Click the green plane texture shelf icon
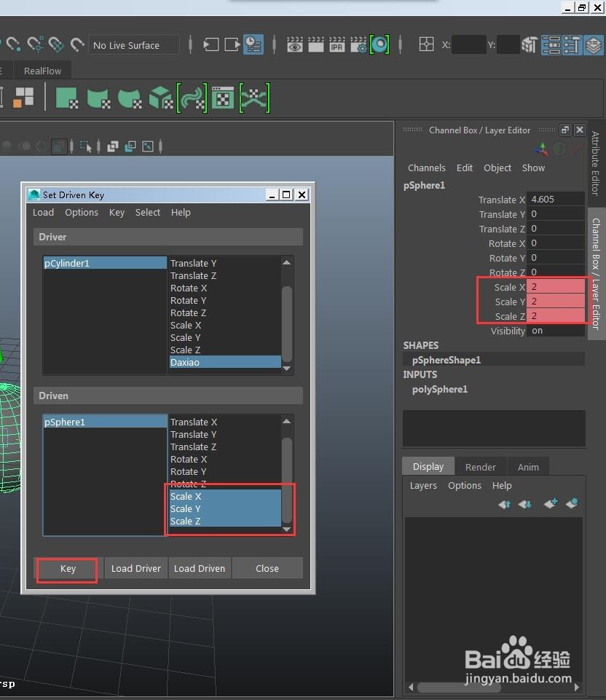The image size is (606, 700). point(67,98)
